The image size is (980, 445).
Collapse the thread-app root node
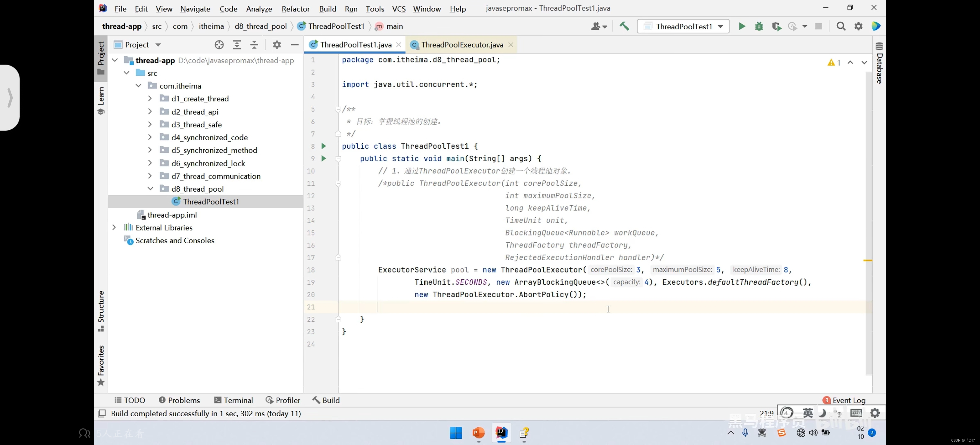pyautogui.click(x=114, y=61)
